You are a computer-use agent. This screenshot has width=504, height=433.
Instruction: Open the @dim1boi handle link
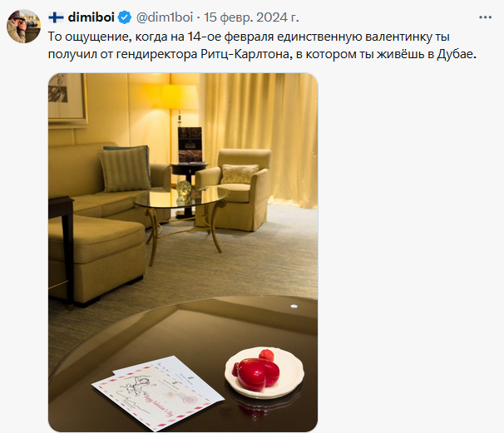165,17
